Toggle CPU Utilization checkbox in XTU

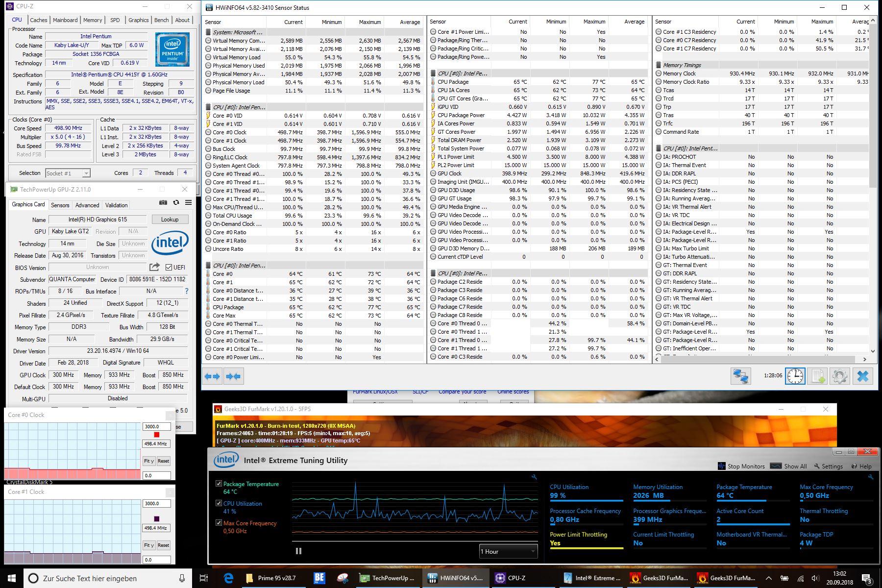coord(219,503)
